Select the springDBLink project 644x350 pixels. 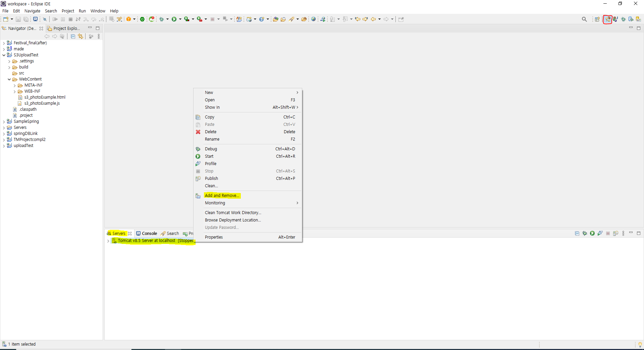tap(22, 134)
